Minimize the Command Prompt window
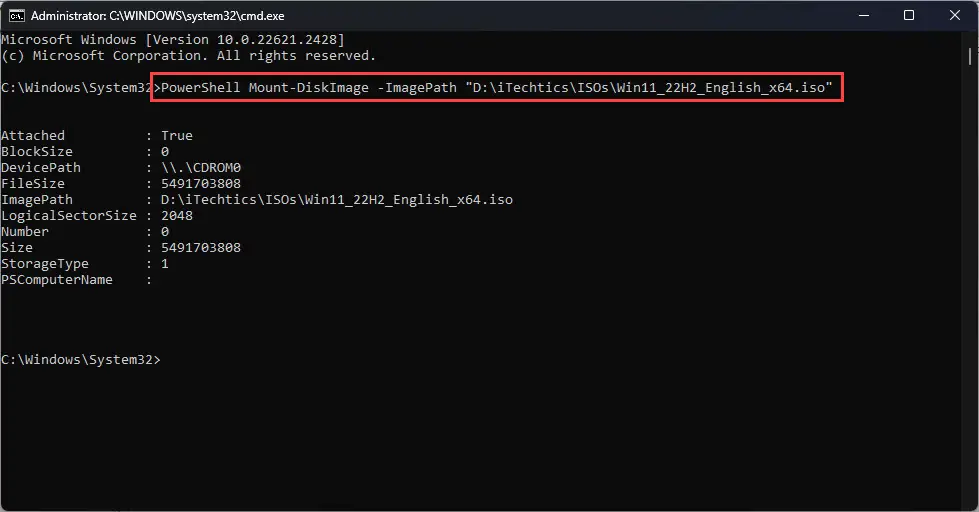Screen dimensions: 979x512 point(864,16)
